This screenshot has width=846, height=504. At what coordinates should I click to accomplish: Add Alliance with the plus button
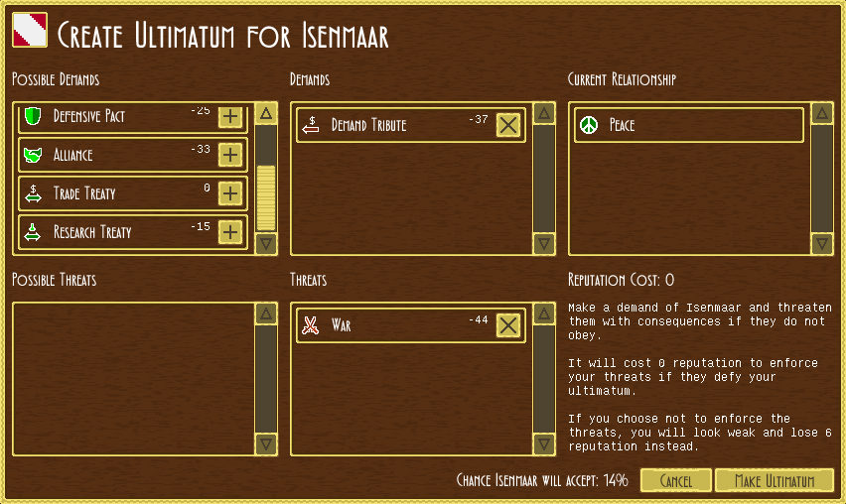pyautogui.click(x=230, y=155)
